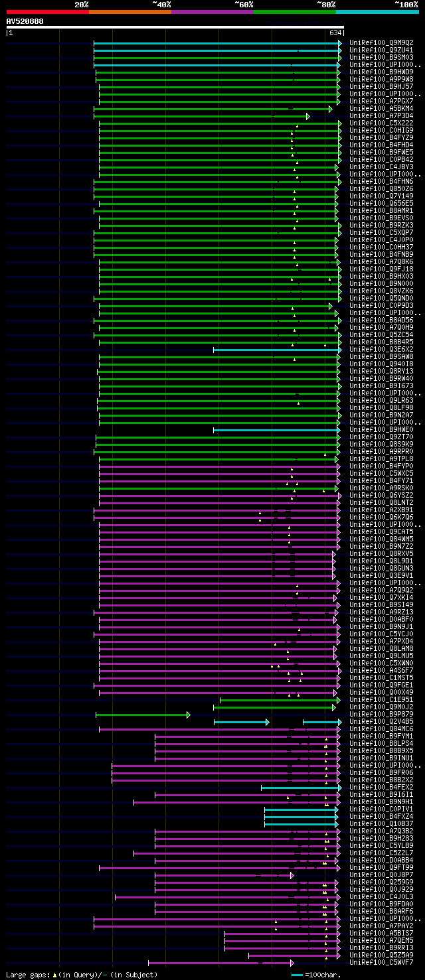The width and height of the screenshot is (425, 980).
Task: Select alignment label UniRef100_Q9FT99
Action: click(381, 868)
